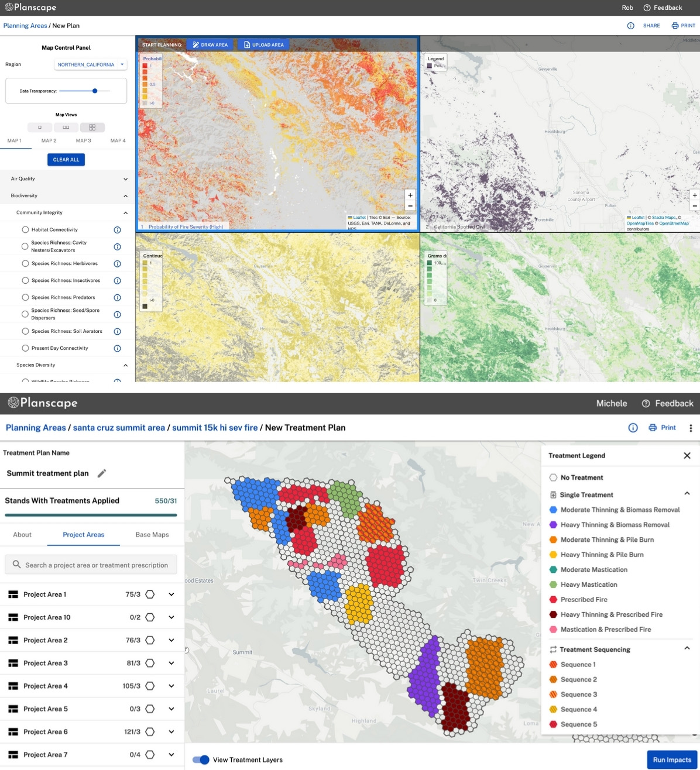Click the search magnifier icon
Screen dimensions: 700x770
[16, 565]
